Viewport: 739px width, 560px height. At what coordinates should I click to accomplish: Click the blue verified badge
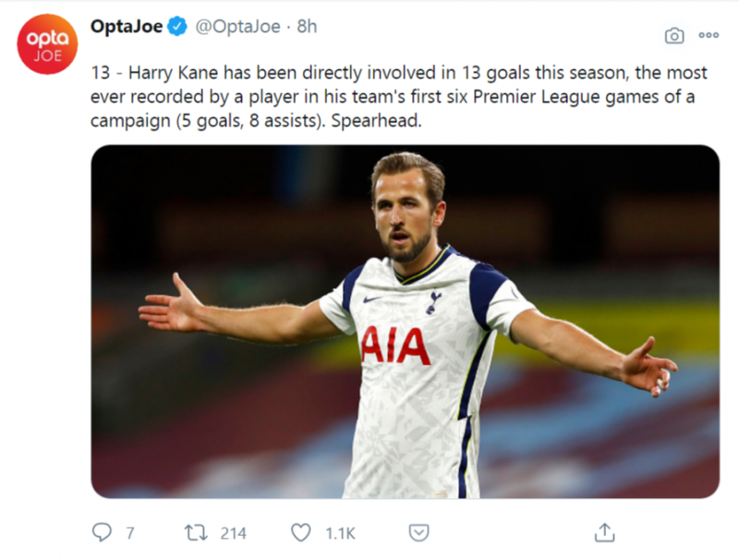pos(178,28)
